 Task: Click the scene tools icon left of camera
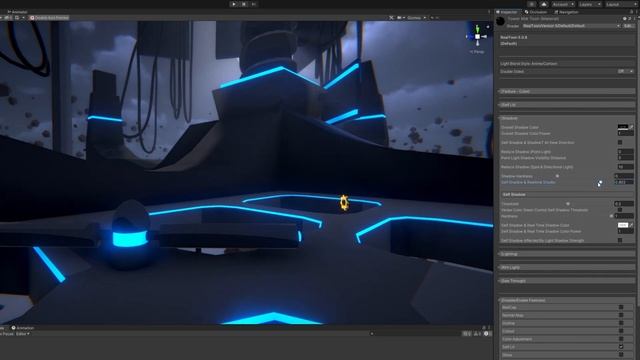tap(391, 18)
